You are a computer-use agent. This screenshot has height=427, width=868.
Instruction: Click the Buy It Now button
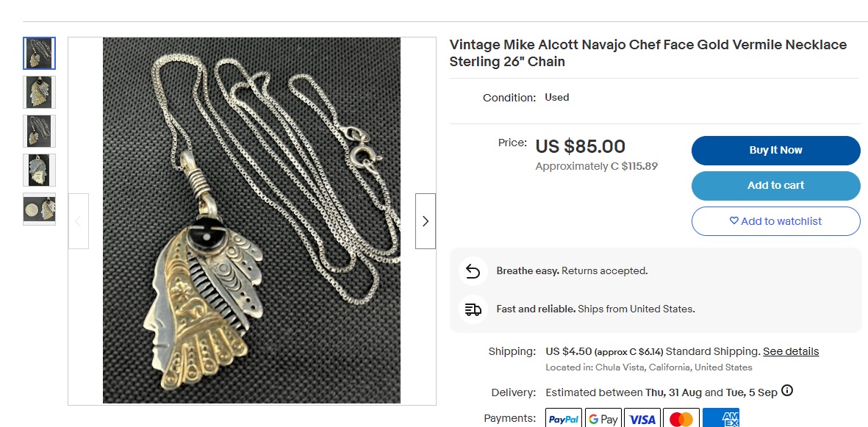[775, 150]
